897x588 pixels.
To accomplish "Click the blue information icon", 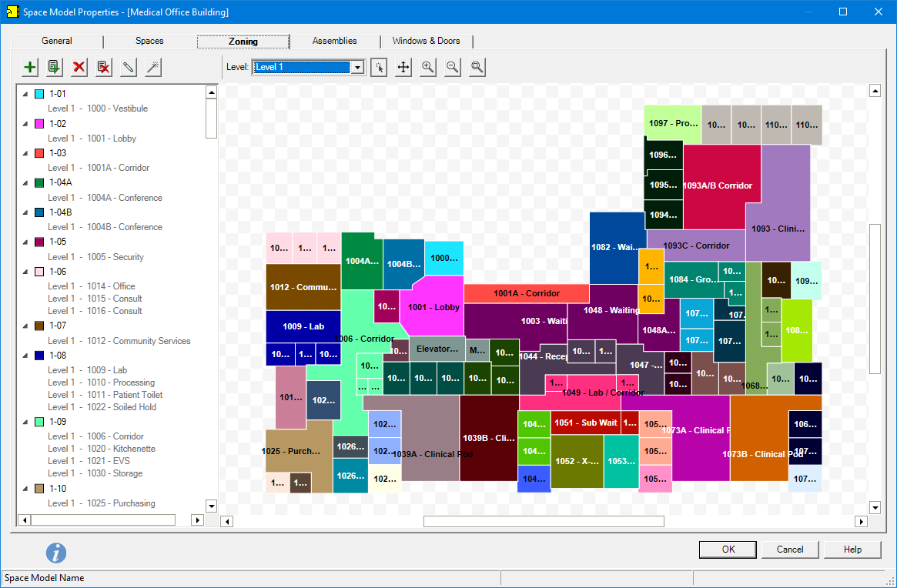I will point(56,553).
